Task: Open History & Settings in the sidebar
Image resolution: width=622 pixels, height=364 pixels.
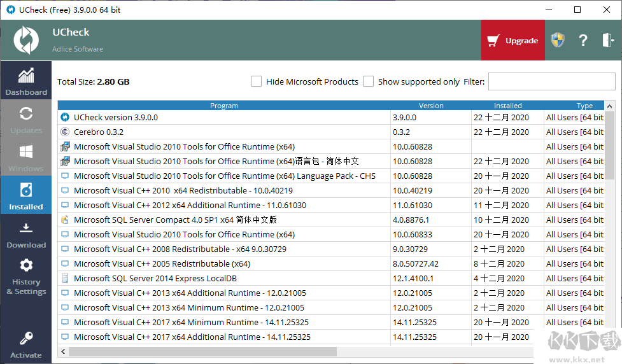Action: coord(26,277)
